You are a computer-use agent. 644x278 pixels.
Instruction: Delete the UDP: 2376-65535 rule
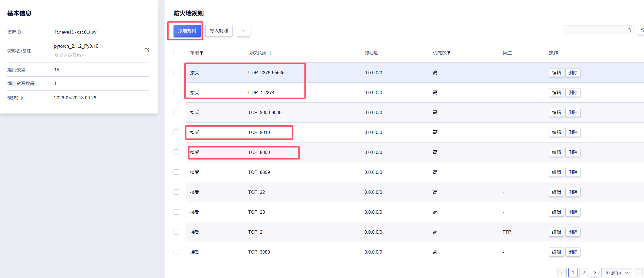[573, 73]
